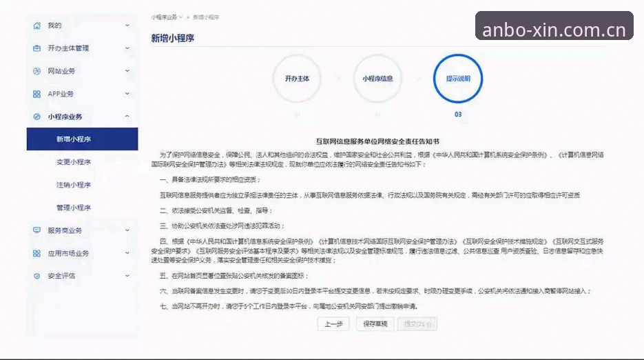The image size is (644, 360).
Task: Expand the 服务商业务 chevron
Action: pos(127,230)
